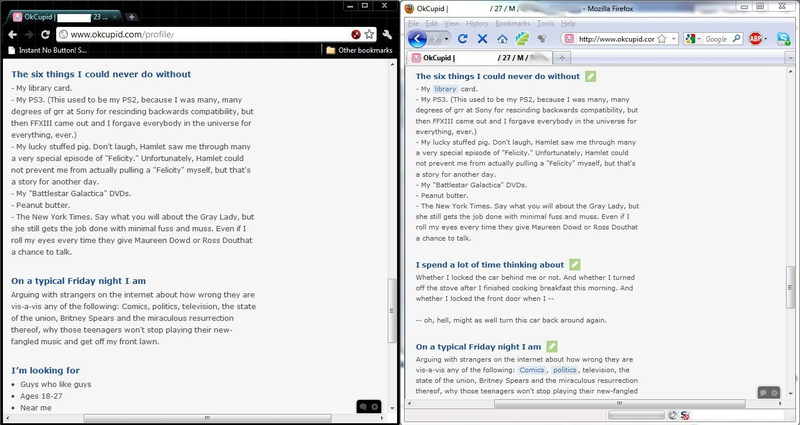The width and height of the screenshot is (800, 425).
Task: Click Chrome's vertical scrollbar up arrow
Action: [x=392, y=65]
